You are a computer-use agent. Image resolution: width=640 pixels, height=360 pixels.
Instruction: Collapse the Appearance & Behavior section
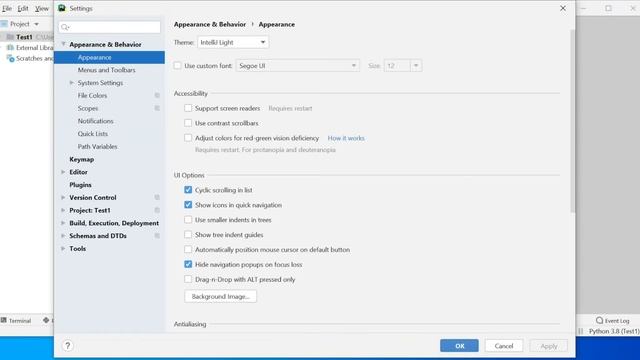[x=63, y=44]
